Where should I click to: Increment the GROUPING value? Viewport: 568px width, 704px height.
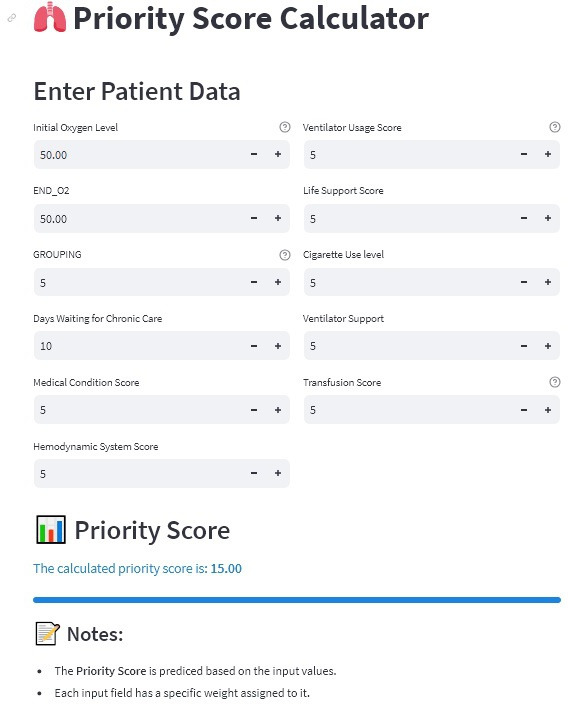[x=278, y=282]
